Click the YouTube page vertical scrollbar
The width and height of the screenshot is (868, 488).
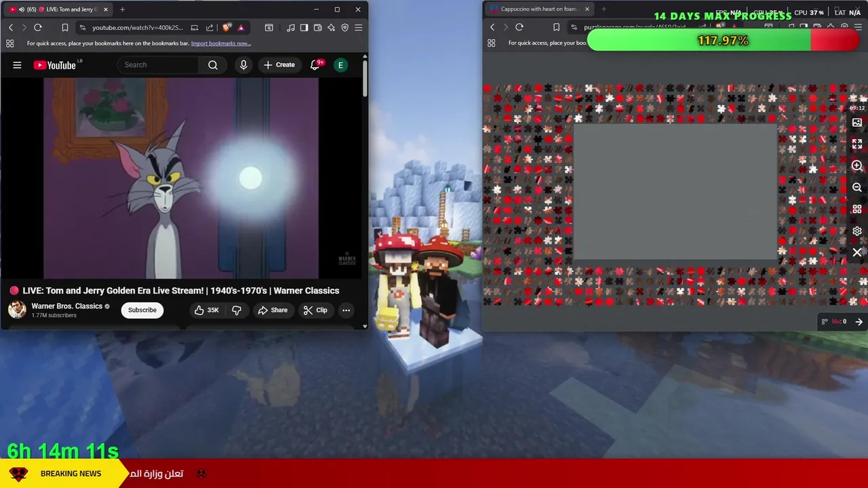(x=365, y=80)
